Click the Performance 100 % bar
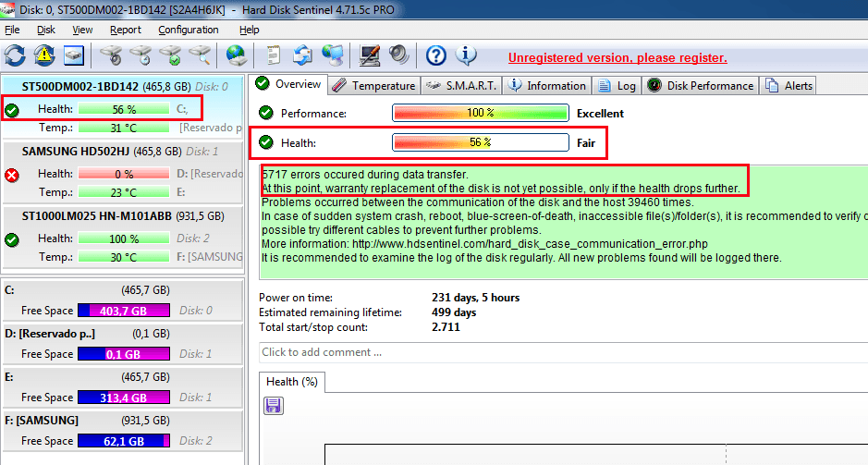The height and width of the screenshot is (465, 868). point(481,113)
